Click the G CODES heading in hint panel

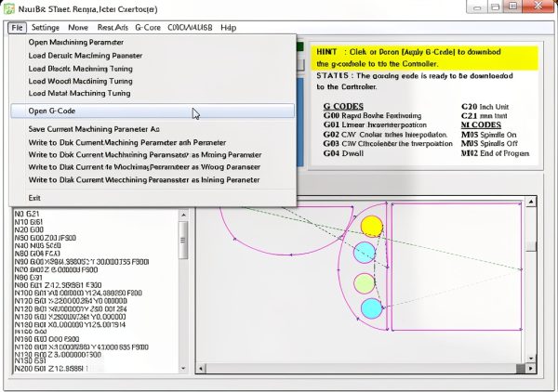click(x=343, y=106)
